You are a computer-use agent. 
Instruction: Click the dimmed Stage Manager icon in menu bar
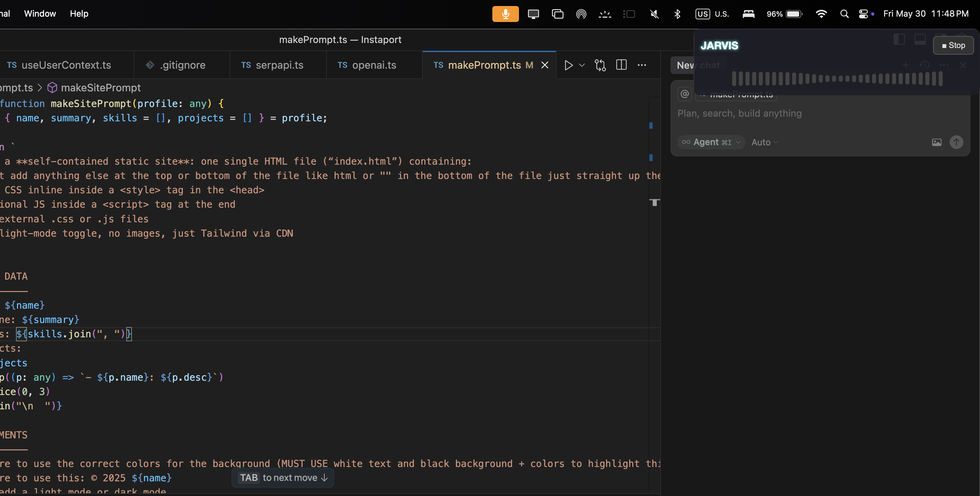coord(629,14)
